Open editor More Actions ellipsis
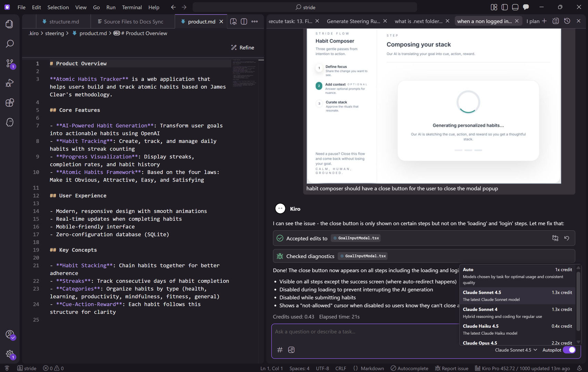The image size is (588, 372). tap(255, 21)
